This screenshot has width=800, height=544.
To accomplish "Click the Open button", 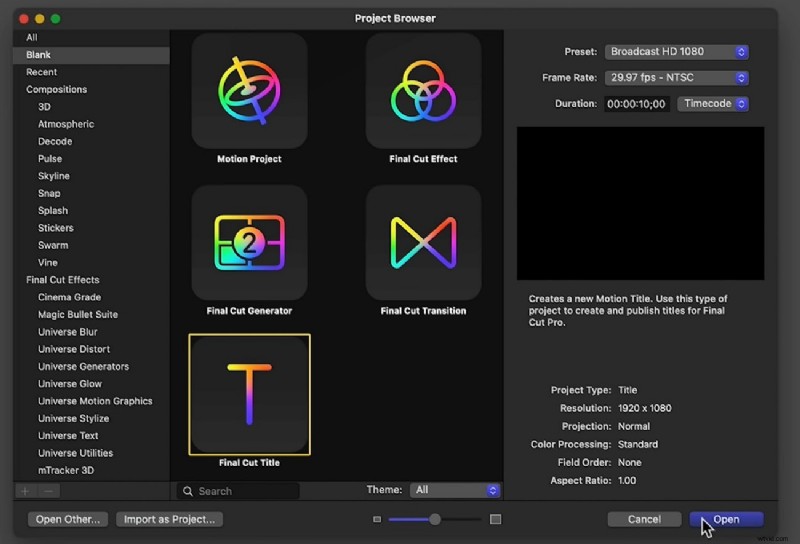I will coord(726,519).
